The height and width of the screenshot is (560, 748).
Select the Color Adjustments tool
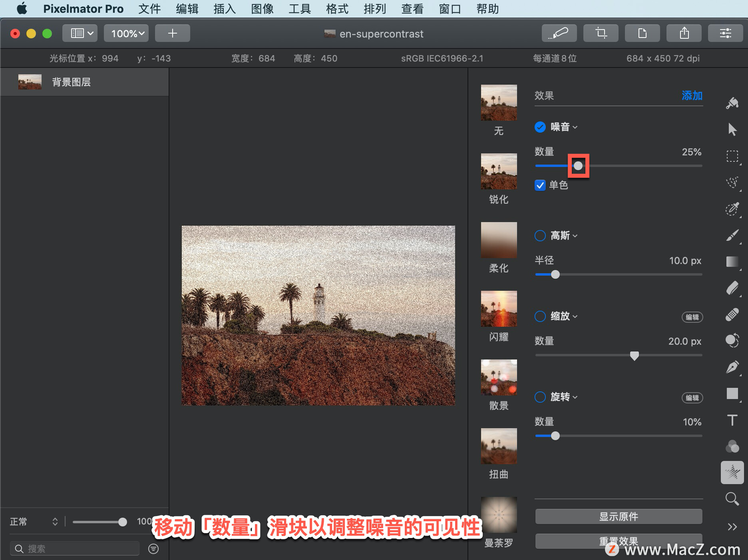click(732, 341)
